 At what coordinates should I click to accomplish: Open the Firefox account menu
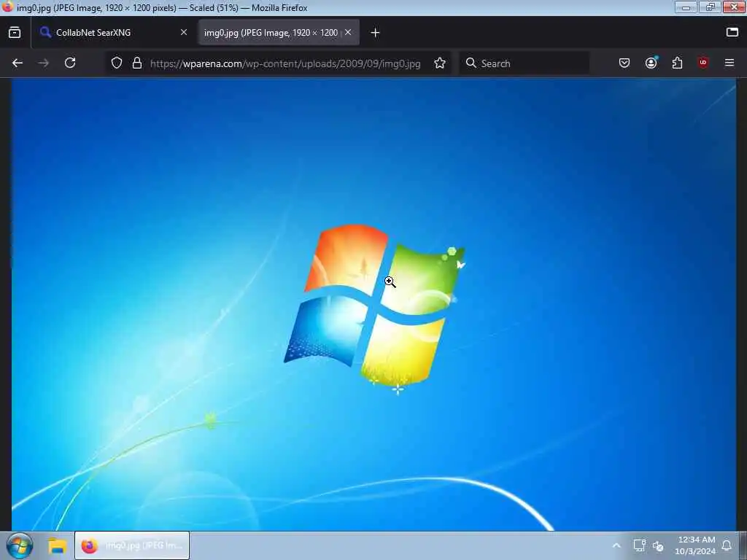[651, 63]
